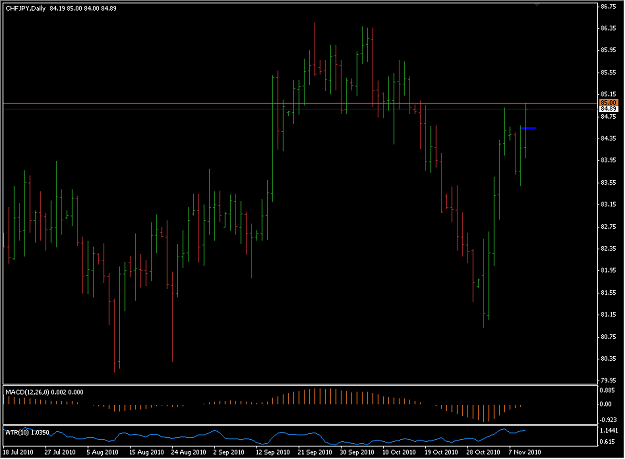This screenshot has height=459, width=625.
Task: Click the 80.75 price axis label
Action: 608,337
